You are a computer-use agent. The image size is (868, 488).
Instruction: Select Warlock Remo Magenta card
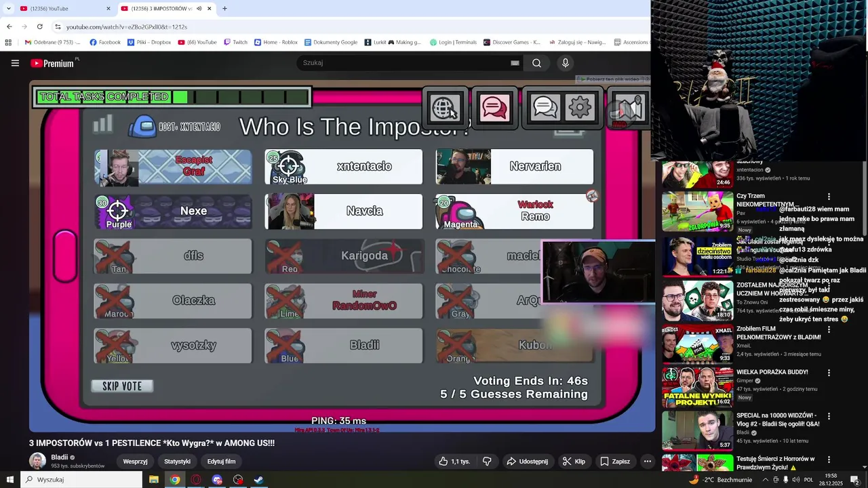tap(515, 211)
